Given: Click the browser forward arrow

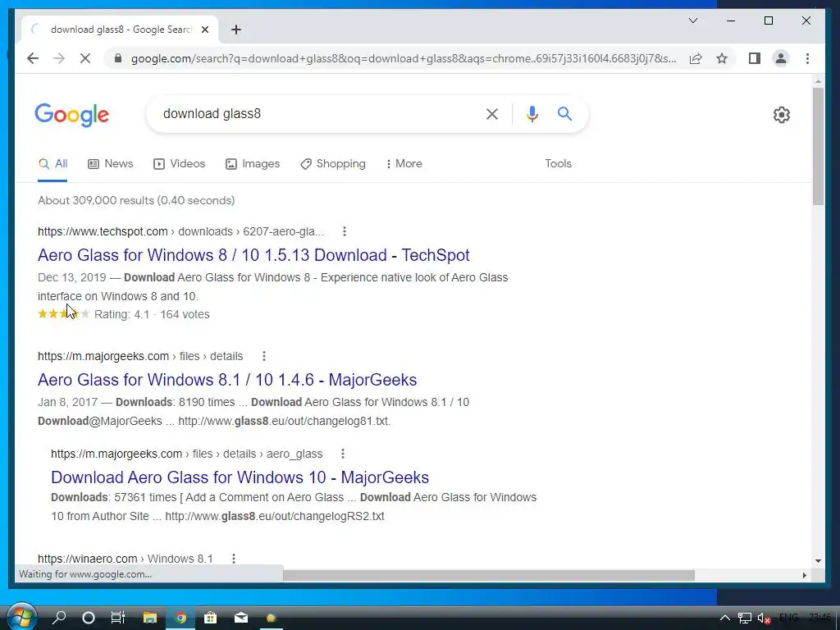Looking at the screenshot, I should 59,58.
